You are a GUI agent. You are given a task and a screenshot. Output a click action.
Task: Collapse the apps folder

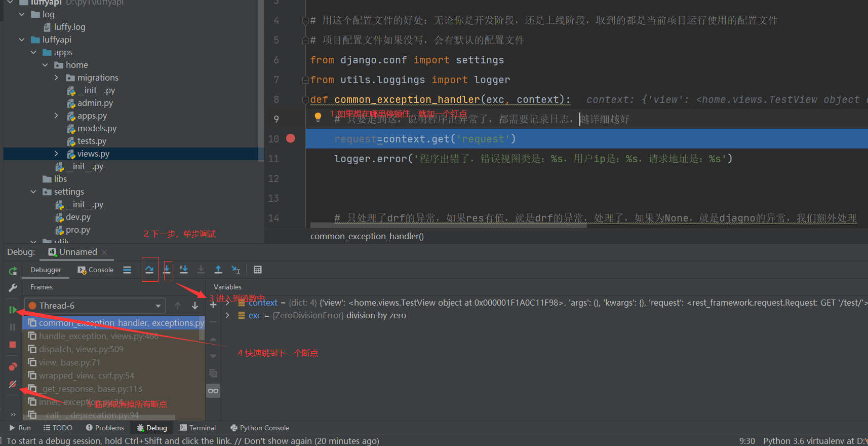(x=33, y=52)
